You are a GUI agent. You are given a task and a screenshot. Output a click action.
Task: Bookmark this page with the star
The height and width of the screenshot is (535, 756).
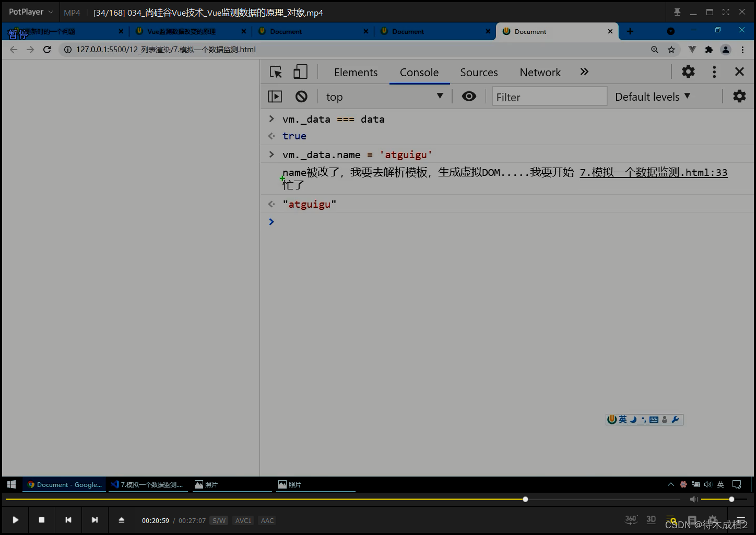(x=671, y=50)
